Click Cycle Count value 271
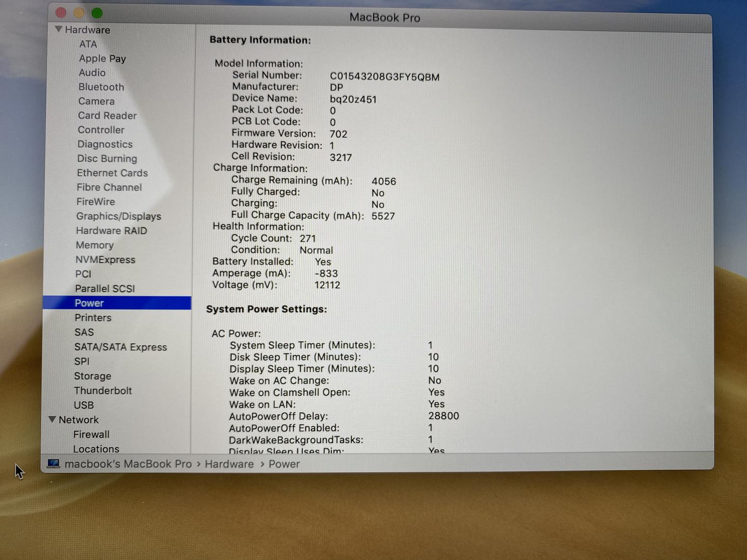This screenshot has width=747, height=560. (x=308, y=239)
